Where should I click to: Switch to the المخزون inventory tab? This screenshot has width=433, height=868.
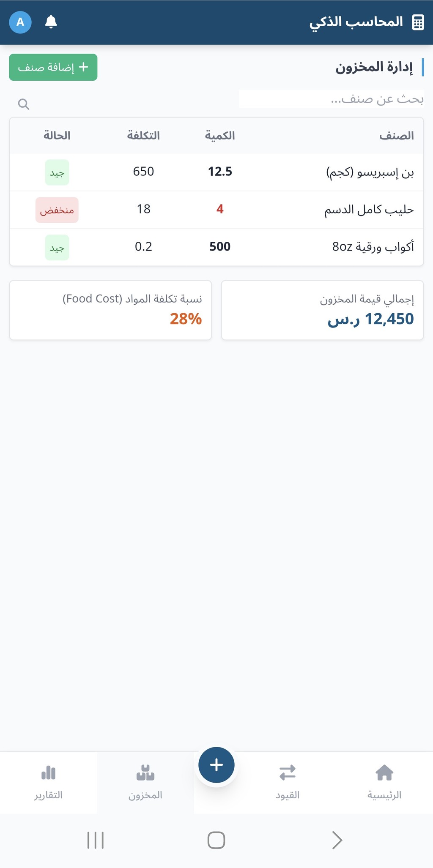145,782
